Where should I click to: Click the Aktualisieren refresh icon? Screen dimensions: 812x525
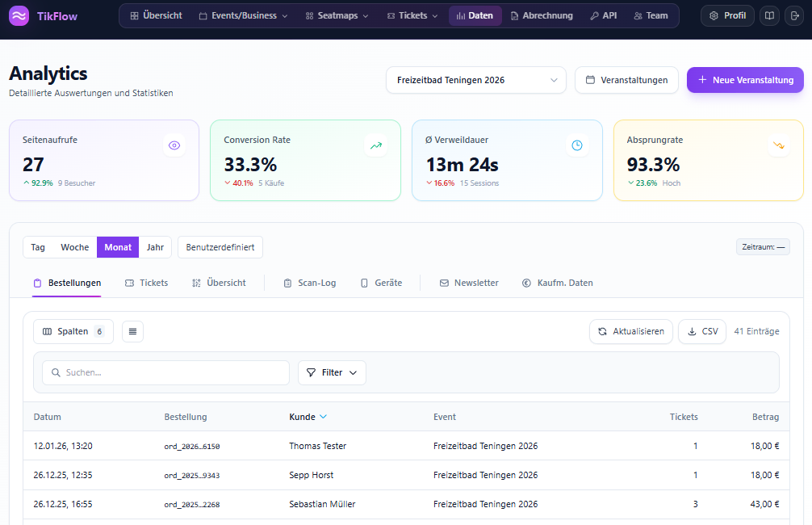(x=602, y=331)
